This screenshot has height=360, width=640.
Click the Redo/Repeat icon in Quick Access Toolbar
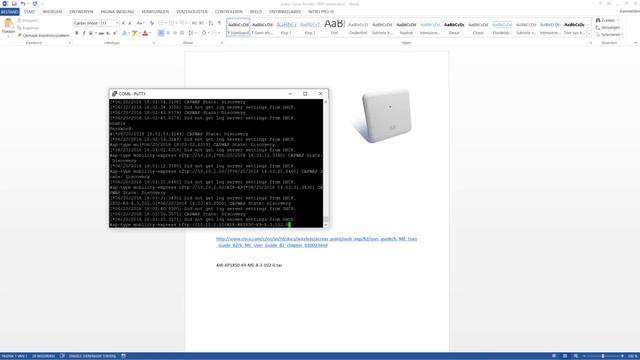(35, 4)
